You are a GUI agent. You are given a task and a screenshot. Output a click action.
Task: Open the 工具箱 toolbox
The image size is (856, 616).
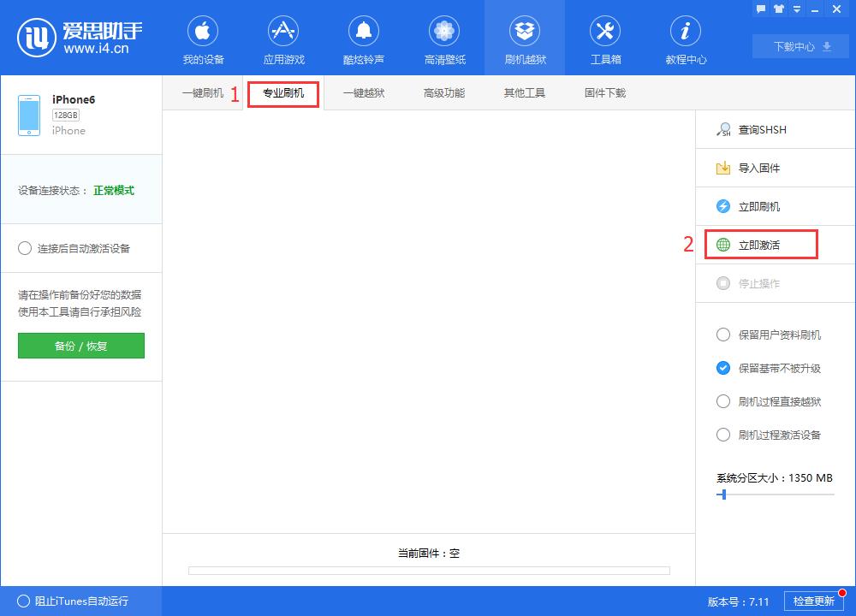pos(605,38)
